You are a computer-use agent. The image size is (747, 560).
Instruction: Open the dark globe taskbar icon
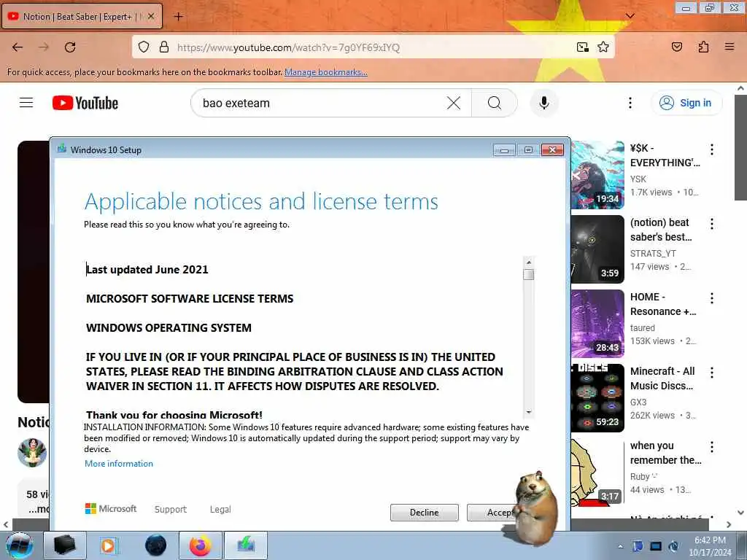tap(156, 545)
